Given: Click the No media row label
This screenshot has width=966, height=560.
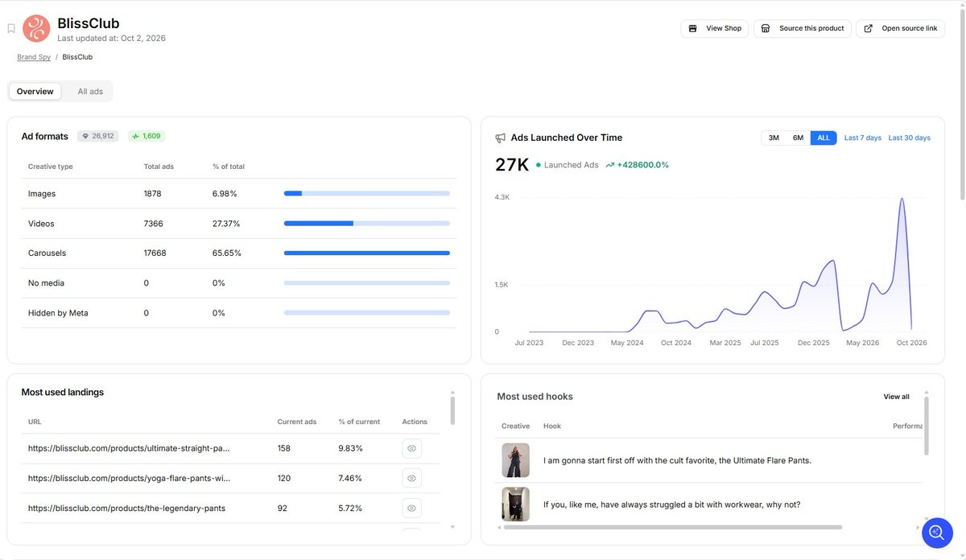Looking at the screenshot, I should (46, 283).
